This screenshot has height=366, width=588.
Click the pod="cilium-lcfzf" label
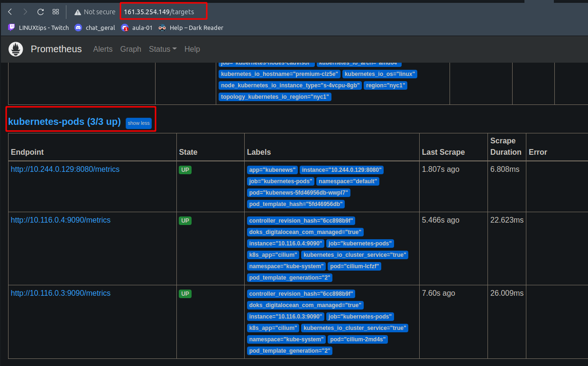point(354,266)
